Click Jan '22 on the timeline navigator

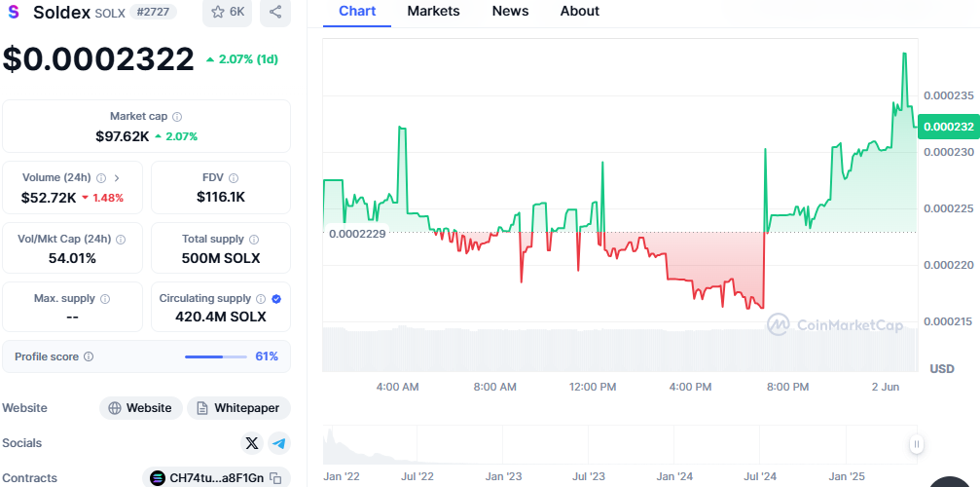pyautogui.click(x=342, y=476)
